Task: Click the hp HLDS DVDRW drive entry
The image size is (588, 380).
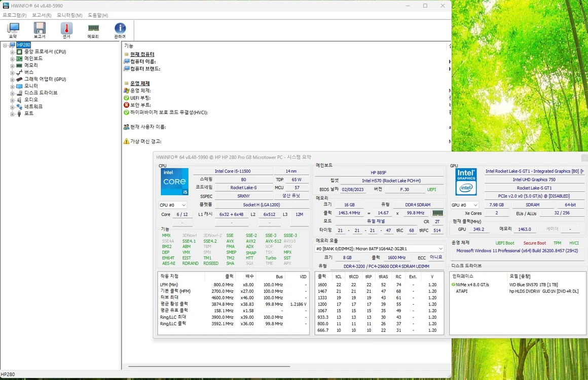Action: tap(544, 291)
